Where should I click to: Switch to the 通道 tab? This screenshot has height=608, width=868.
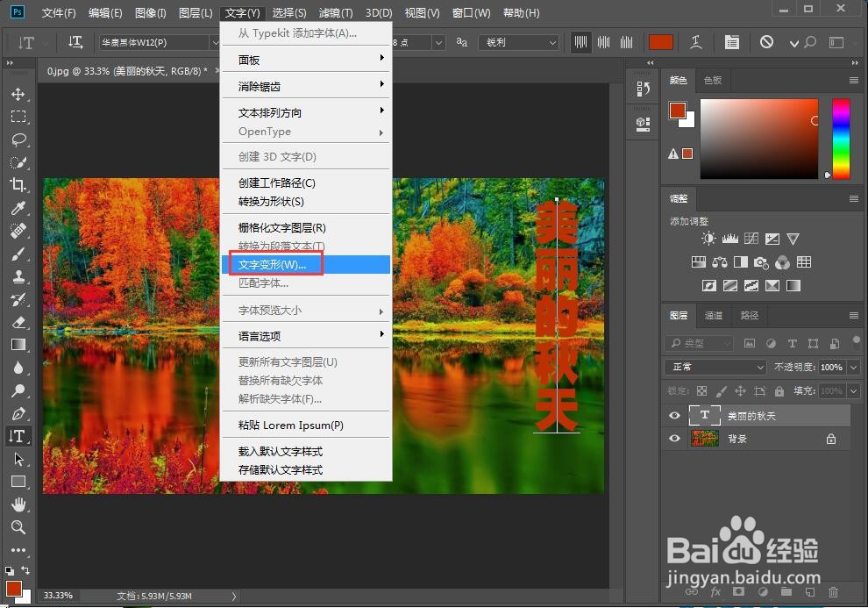click(712, 315)
